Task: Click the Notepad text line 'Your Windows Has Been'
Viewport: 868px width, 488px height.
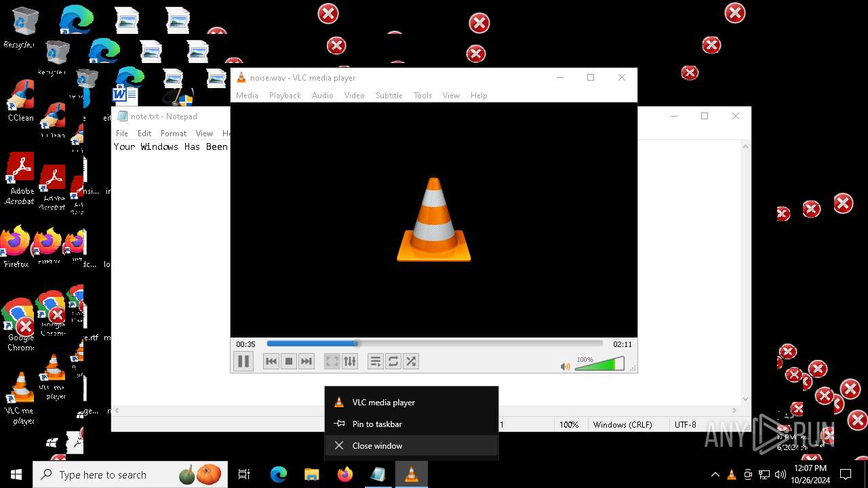Action: tap(170, 146)
